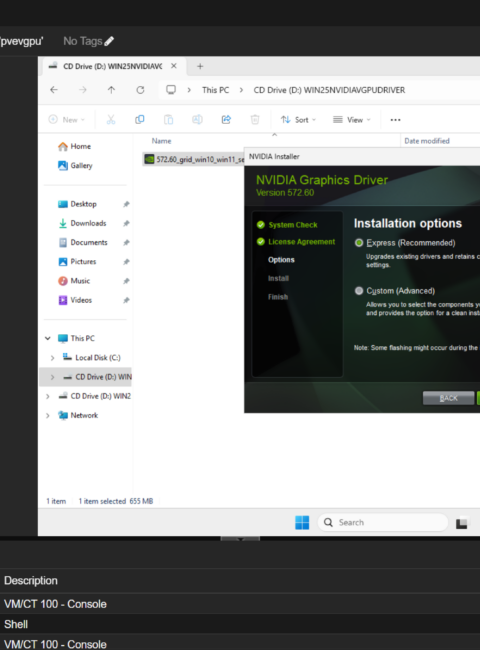Unpin Desktop using its pin icon
The width and height of the screenshot is (480, 650).
[126, 204]
